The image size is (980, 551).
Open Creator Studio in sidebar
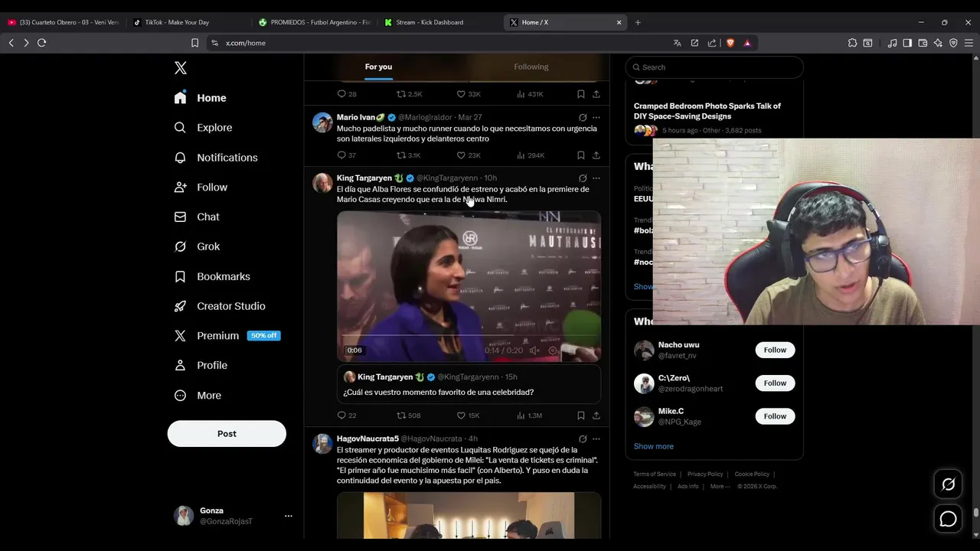(x=220, y=306)
